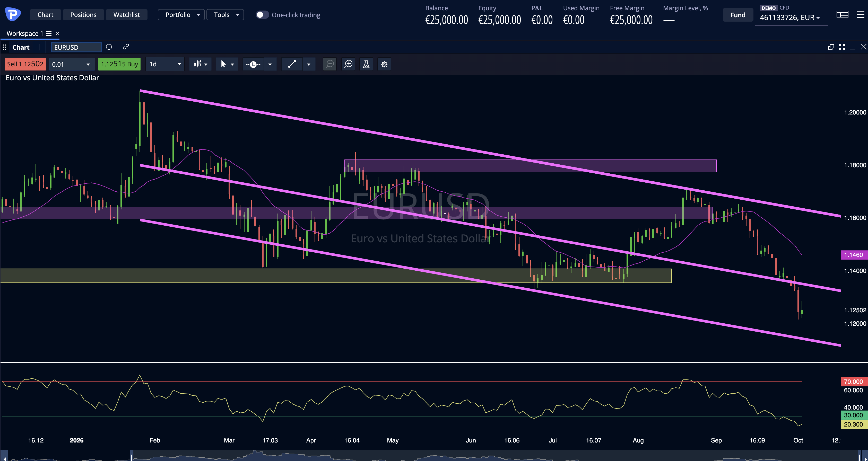Click the zoom out magnifier
The width and height of the screenshot is (868, 461).
point(330,64)
